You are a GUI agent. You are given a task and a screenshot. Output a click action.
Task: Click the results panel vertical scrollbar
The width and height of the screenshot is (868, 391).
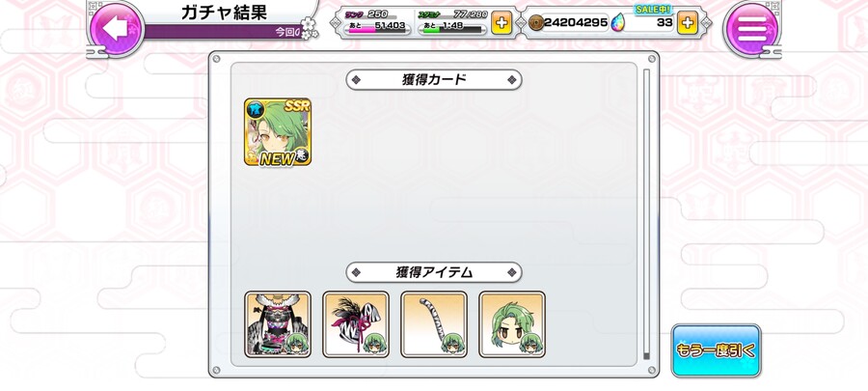[x=646, y=214]
